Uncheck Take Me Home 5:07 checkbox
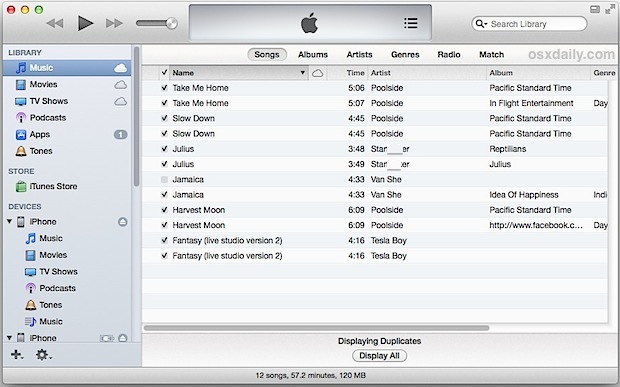The image size is (620, 387). (x=164, y=103)
